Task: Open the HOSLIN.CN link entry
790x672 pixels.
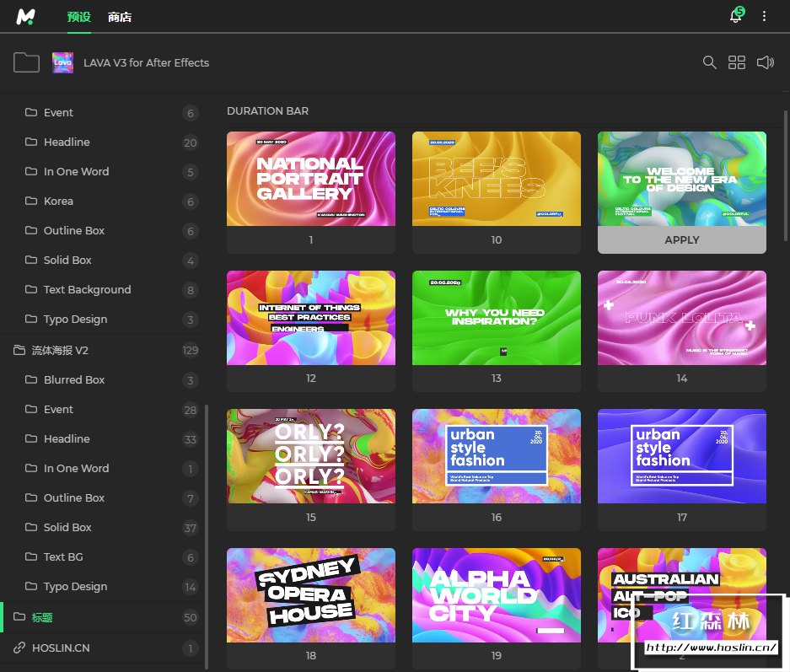Action: (60, 648)
